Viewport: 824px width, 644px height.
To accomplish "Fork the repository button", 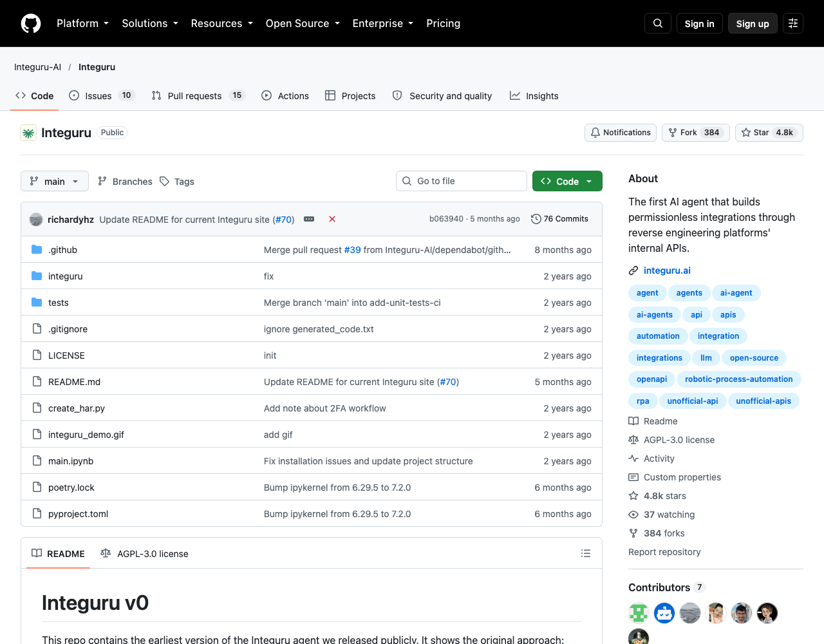I will point(695,133).
